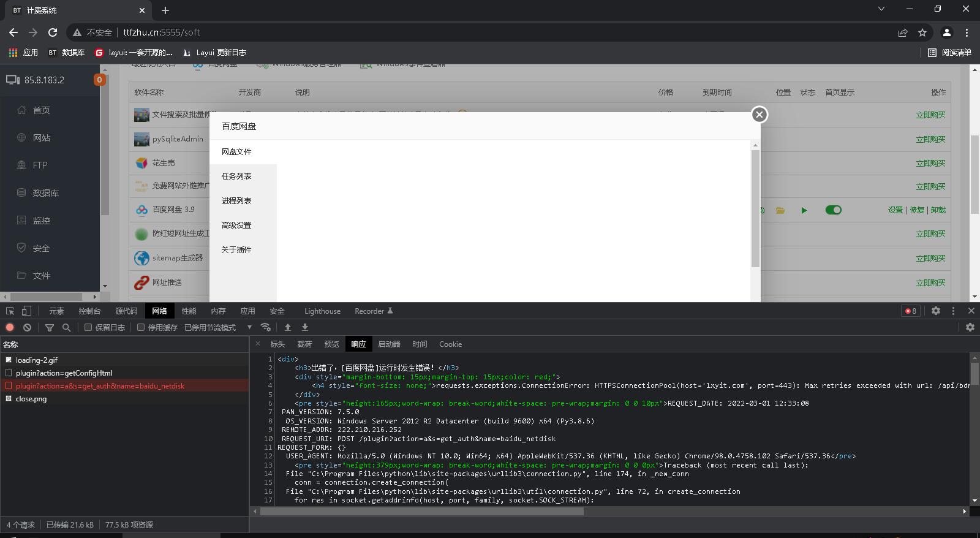The width and height of the screenshot is (980, 538).
Task: Import HAR file upload arrow icon
Action: [x=287, y=327]
